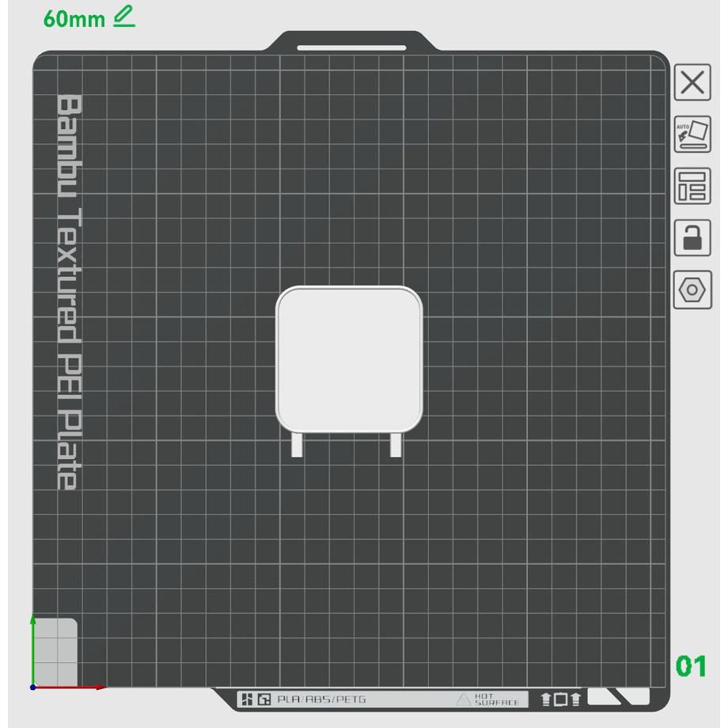Viewport: 728px width, 728px height.
Task: Click the right leg of the model
Action: click(396, 445)
